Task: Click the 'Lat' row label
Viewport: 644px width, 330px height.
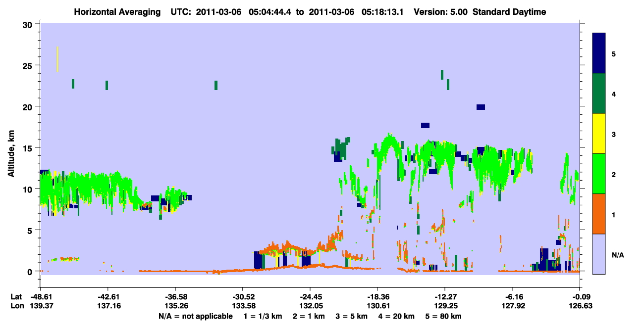Action: [x=16, y=297]
